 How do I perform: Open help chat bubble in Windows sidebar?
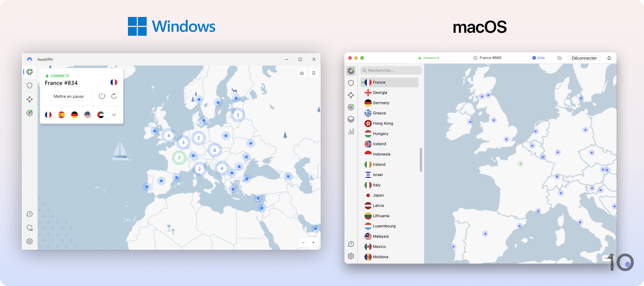point(29,214)
